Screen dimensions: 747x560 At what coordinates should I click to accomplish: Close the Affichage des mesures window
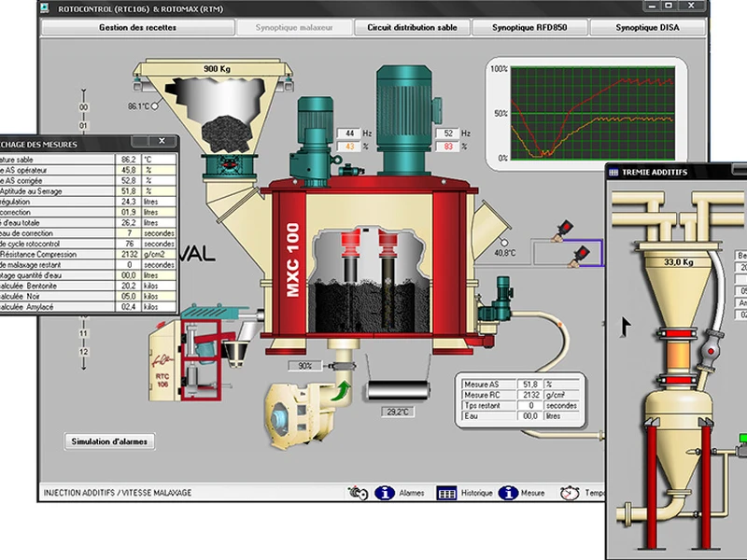point(162,141)
